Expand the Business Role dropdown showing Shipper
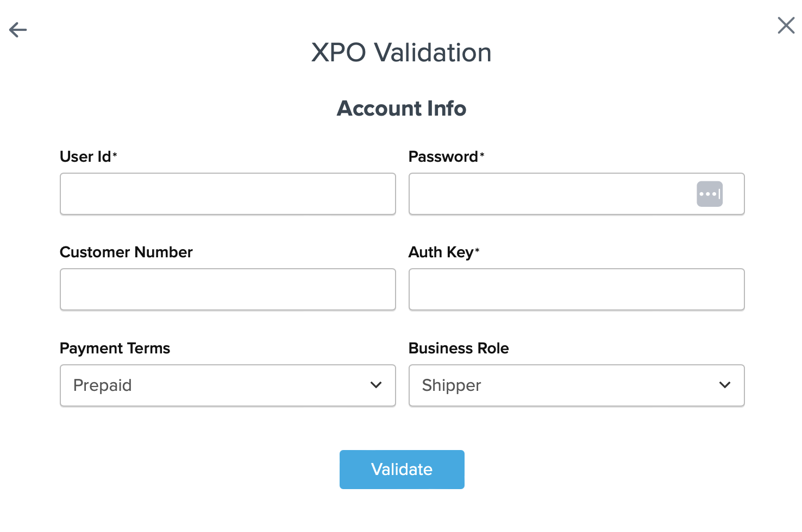Image resolution: width=802 pixels, height=532 pixels. (565, 385)
